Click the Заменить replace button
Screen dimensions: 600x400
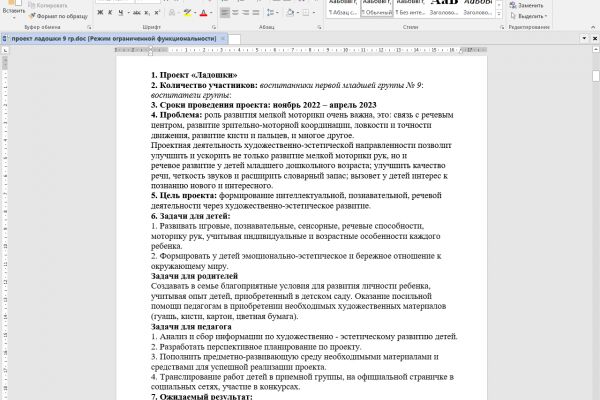click(x=527, y=5)
